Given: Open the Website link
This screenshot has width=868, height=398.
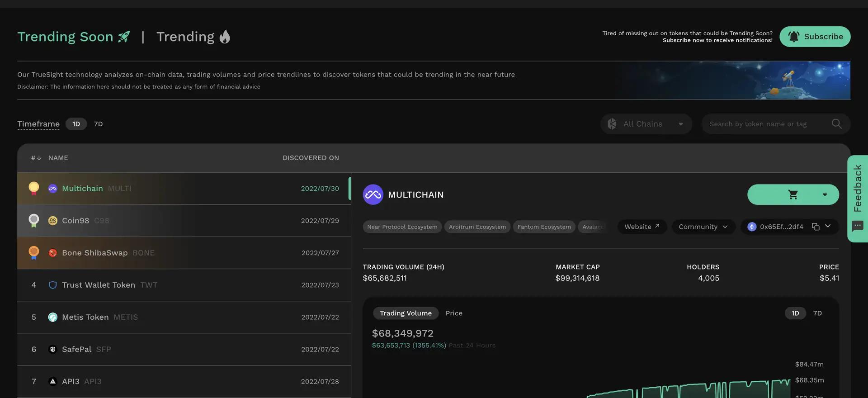Looking at the screenshot, I should pyautogui.click(x=642, y=227).
